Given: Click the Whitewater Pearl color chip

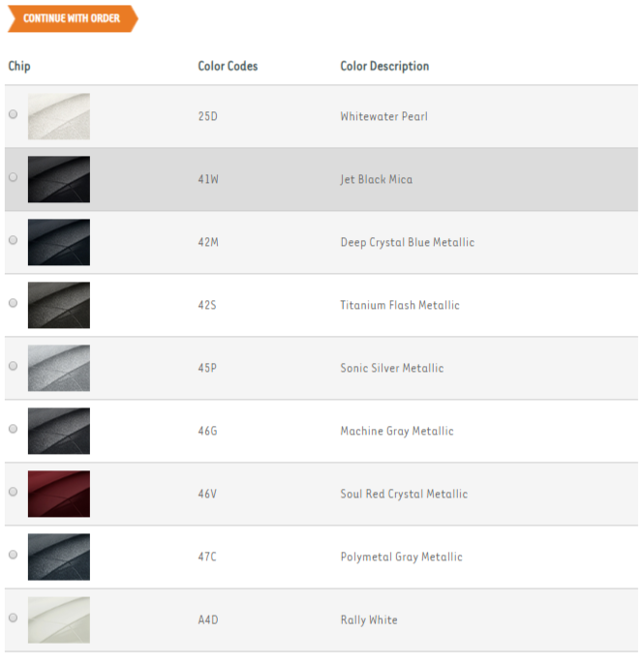Looking at the screenshot, I should tap(59, 117).
